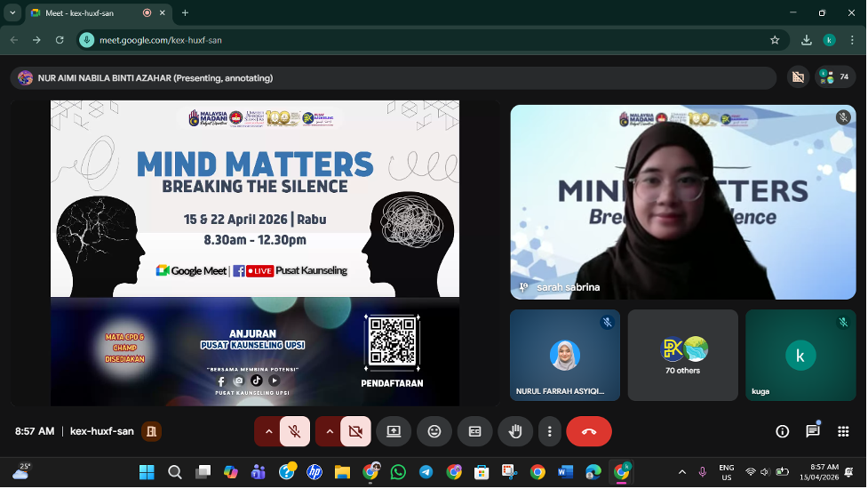The image size is (868, 489).
Task: Open meeting details info icon
Action: coord(782,431)
